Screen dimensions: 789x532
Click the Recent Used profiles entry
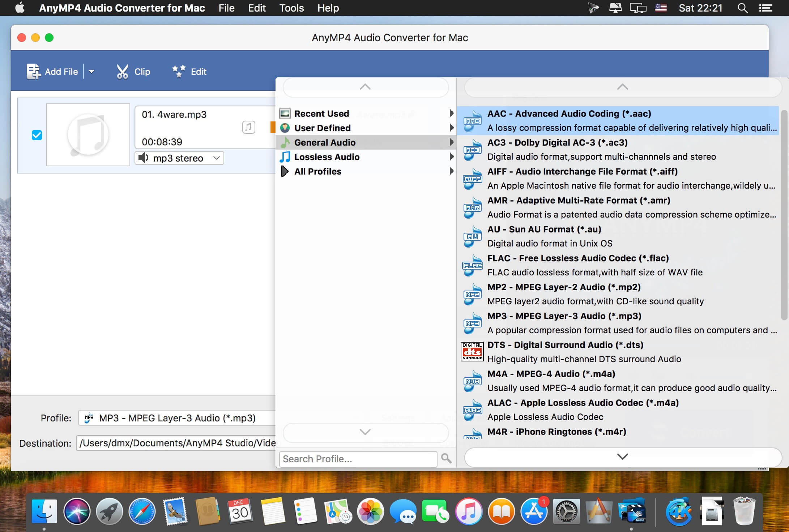click(x=321, y=113)
